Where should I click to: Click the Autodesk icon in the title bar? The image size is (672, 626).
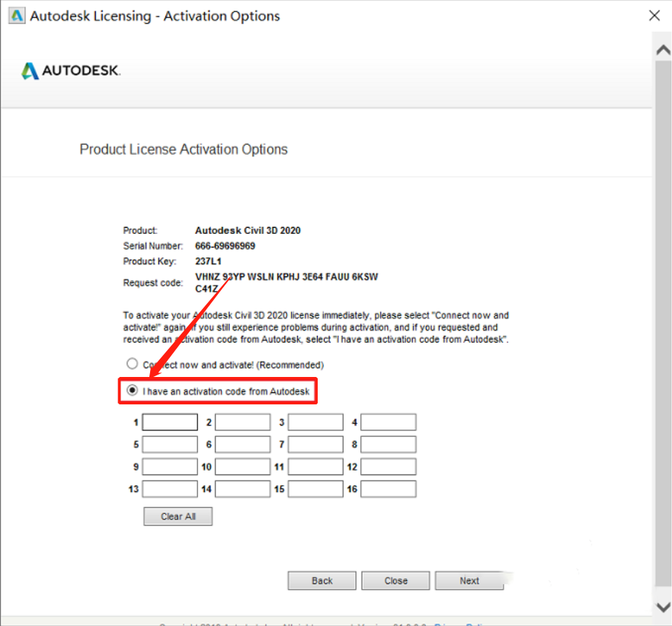pos(15,16)
